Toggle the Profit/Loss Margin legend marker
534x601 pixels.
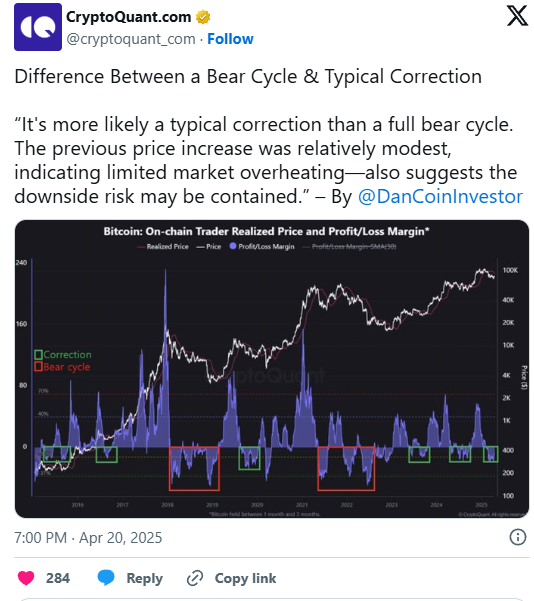[x=233, y=246]
